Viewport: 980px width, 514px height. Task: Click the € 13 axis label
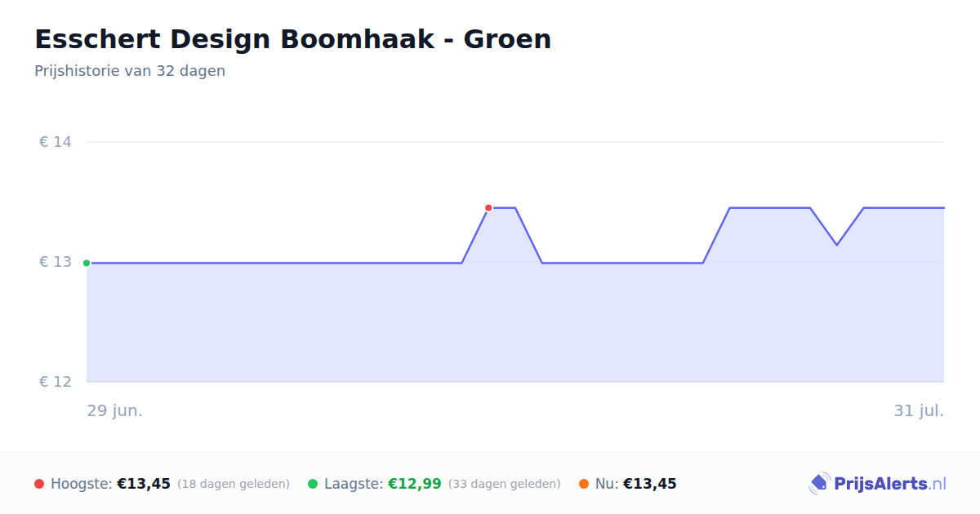click(56, 262)
